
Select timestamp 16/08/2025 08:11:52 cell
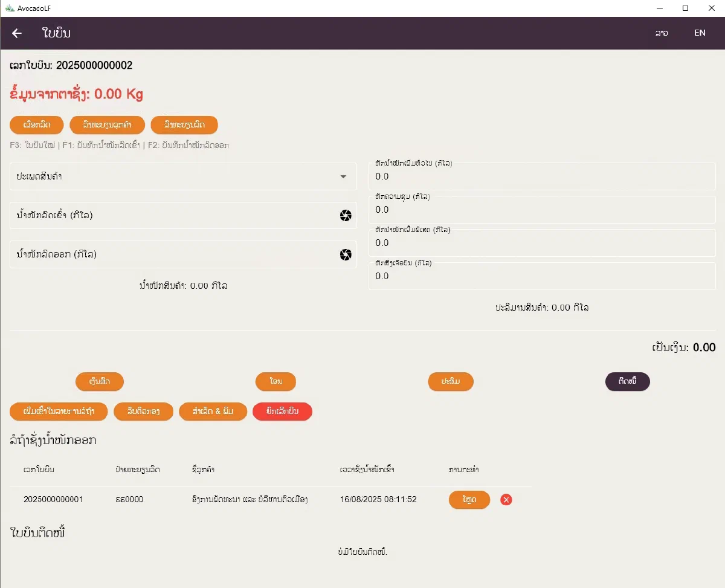pyautogui.click(x=378, y=500)
